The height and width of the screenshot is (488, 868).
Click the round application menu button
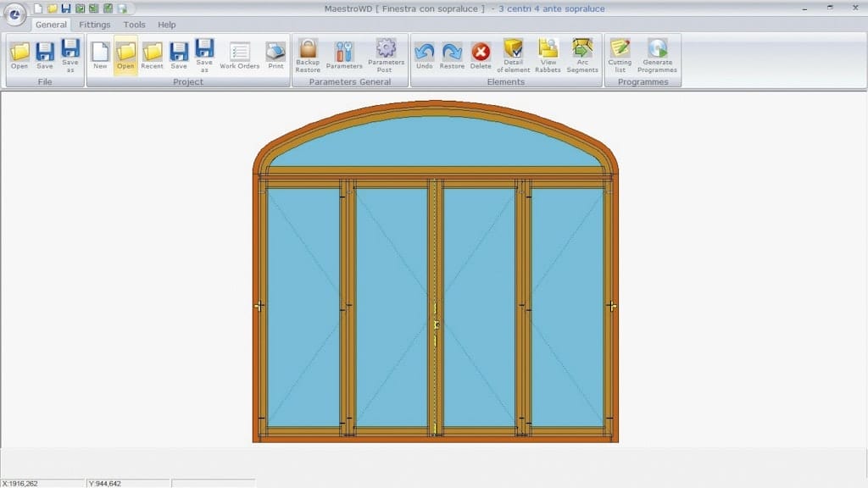tap(15, 16)
